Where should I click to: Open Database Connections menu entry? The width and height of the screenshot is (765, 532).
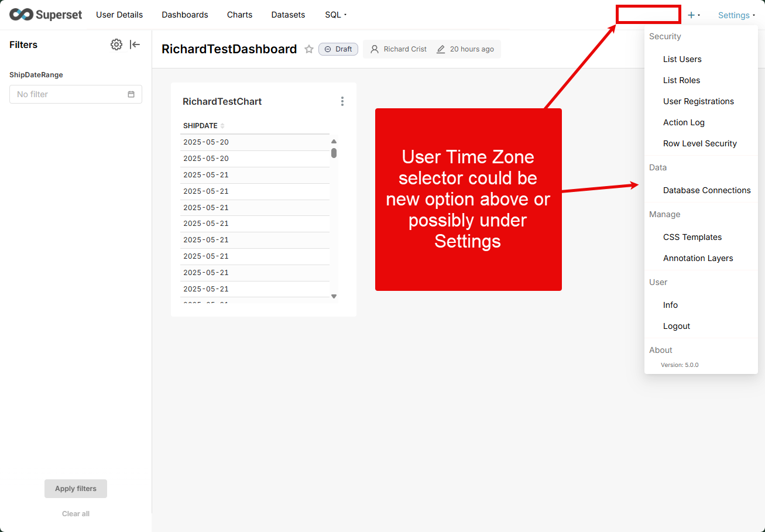[706, 190]
